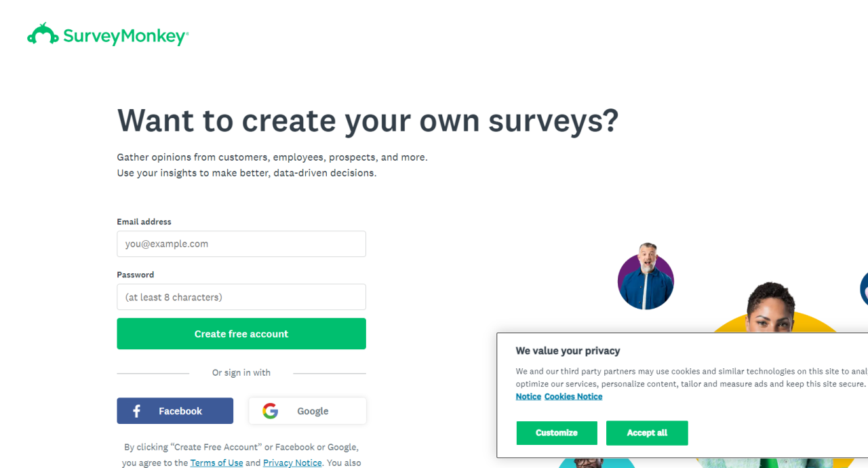
Task: Click the 'We value your privacy' dialog title
Action: coord(568,351)
